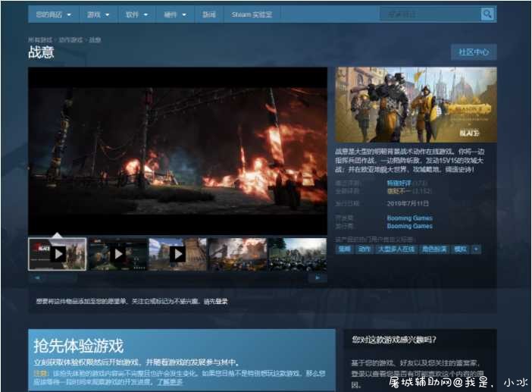Click the 您对这款游戏感兴趣吗 heading
This screenshot has width=532, height=392.
coord(393,340)
